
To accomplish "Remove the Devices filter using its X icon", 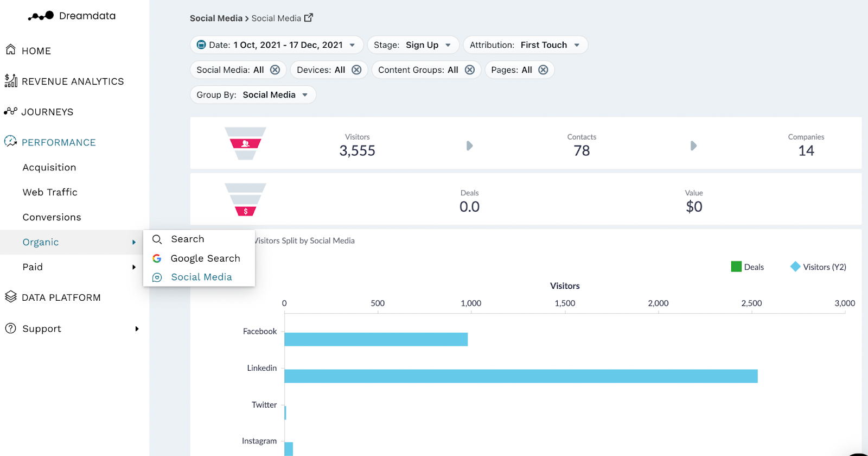I will coord(356,70).
